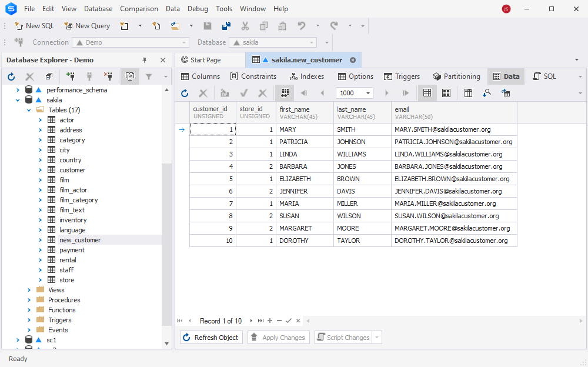Image resolution: width=588 pixels, height=367 pixels.
Task: Create a New SQL document
Action: pos(34,26)
